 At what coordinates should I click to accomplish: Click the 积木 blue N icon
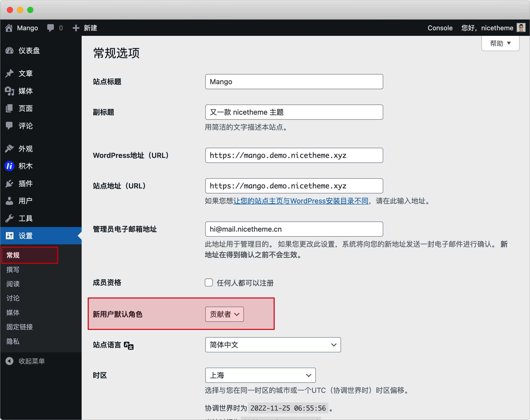click(9, 166)
